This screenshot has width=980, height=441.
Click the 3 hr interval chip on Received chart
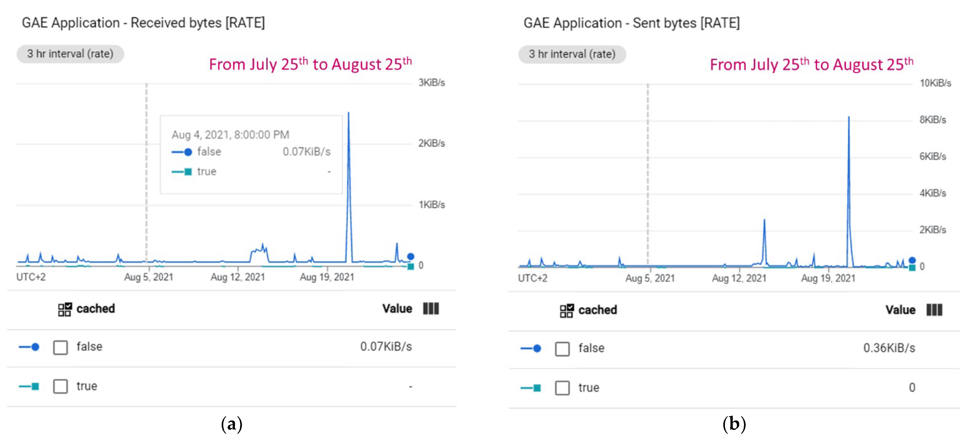click(70, 54)
